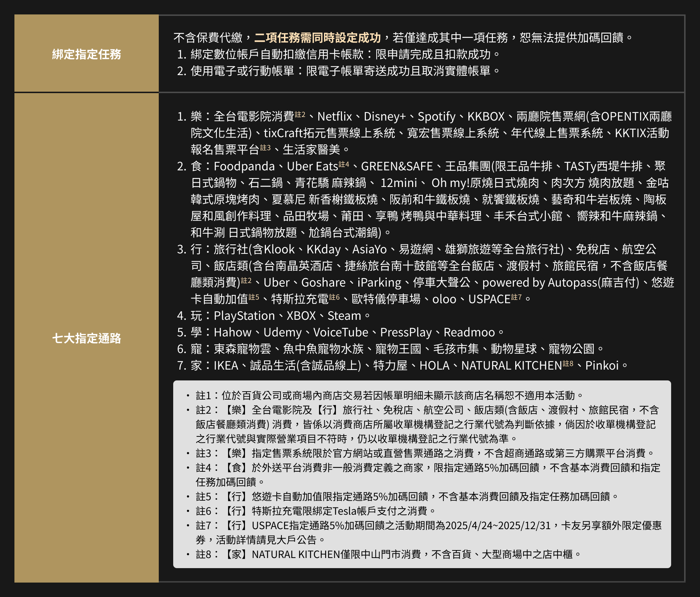This screenshot has height=597, width=700.
Task: Click the Netflix text in the 樂 list
Action: click(334, 117)
